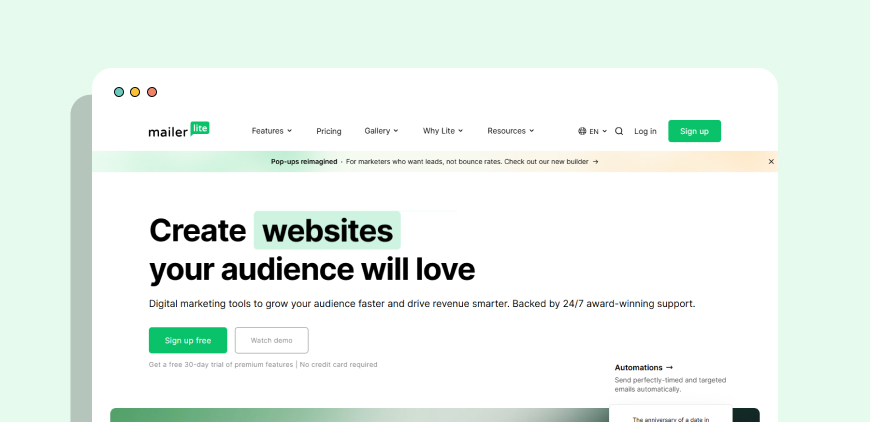Click the Watch demo button
This screenshot has height=422, width=870.
[271, 340]
